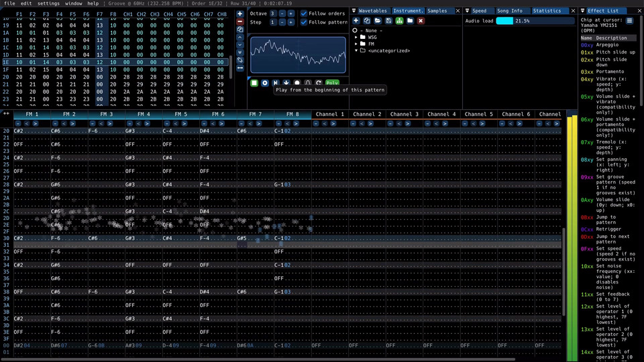
Task: Collapse the uncategorized instruments folder
Action: pyautogui.click(x=356, y=50)
